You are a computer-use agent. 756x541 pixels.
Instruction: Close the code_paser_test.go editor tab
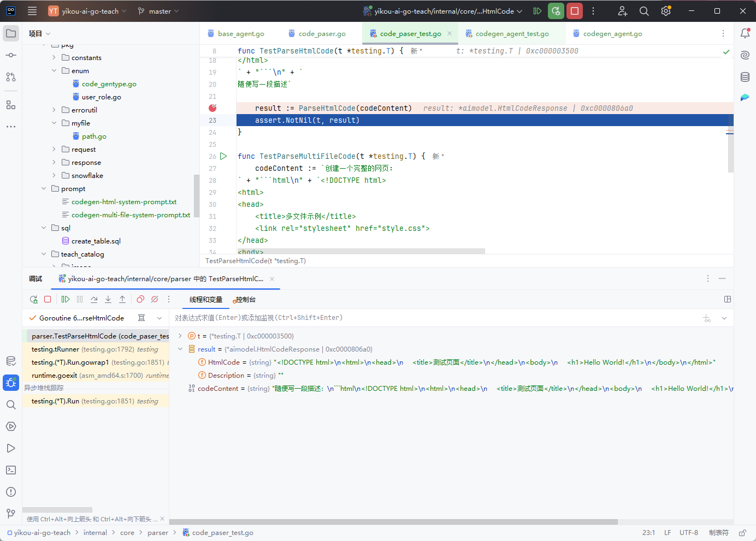(450, 33)
